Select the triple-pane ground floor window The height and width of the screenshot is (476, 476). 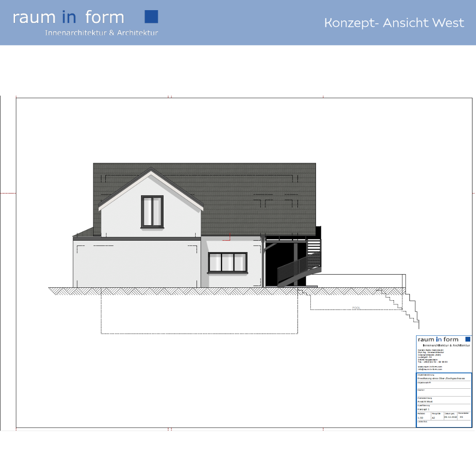tap(227, 263)
